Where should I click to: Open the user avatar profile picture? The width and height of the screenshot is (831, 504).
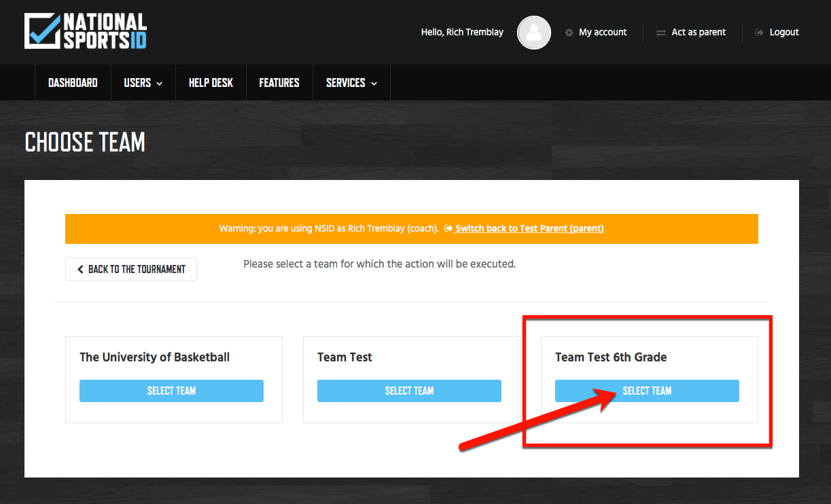[x=534, y=33]
